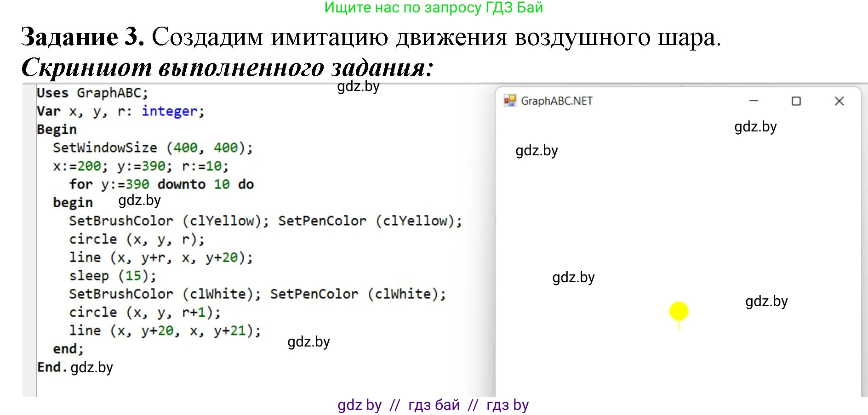868x415 pixels.
Task: Click the balloon's string below the circle
Action: point(679,326)
